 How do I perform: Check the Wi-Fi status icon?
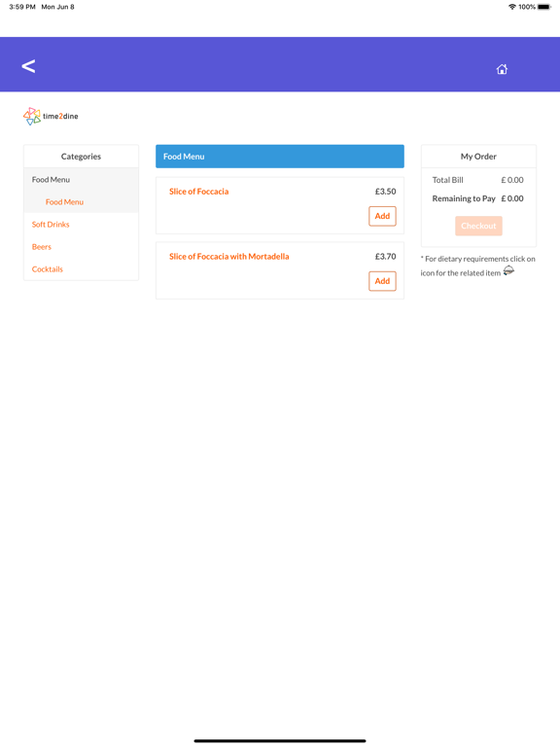[x=512, y=7]
